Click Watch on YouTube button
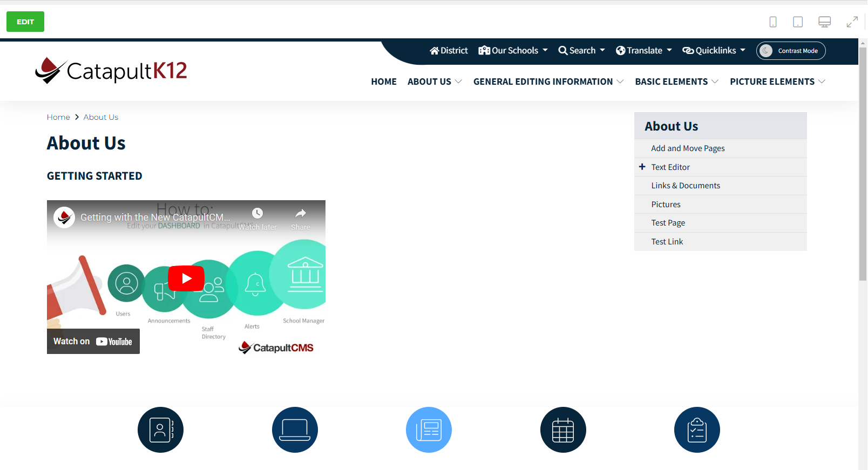Screen dimensions: 868x470 (93, 342)
